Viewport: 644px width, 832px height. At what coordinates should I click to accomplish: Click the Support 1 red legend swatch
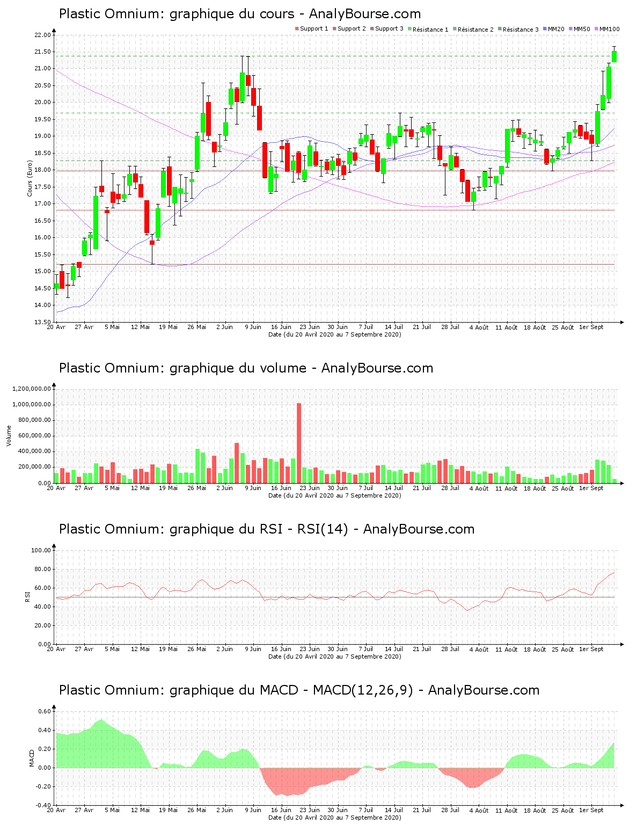click(x=297, y=29)
